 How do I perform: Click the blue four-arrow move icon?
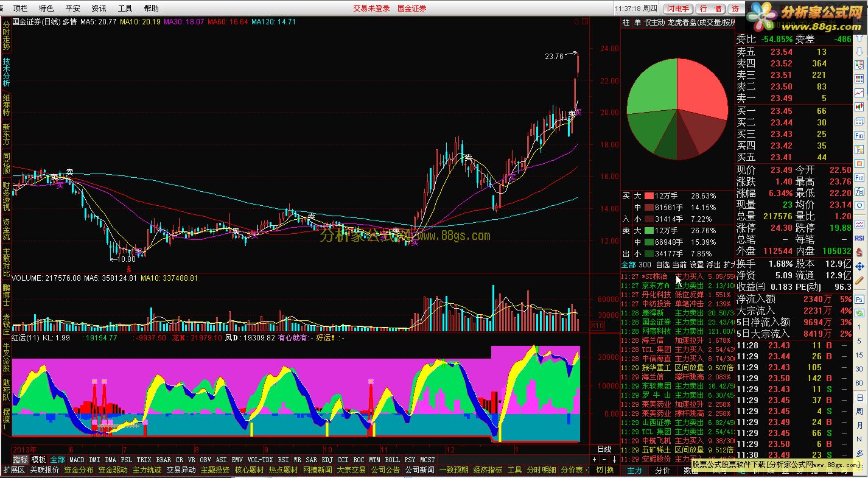[x=859, y=267]
